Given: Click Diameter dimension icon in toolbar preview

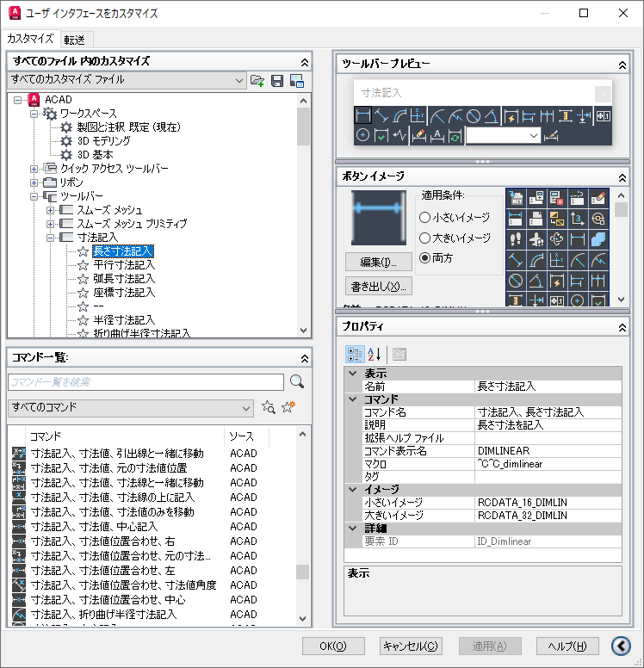Looking at the screenshot, I should [474, 116].
